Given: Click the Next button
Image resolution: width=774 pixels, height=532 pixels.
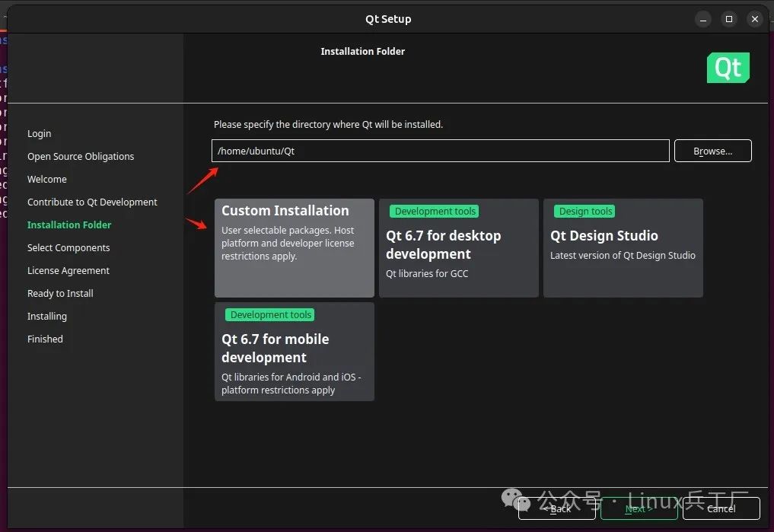Looking at the screenshot, I should [x=639, y=508].
